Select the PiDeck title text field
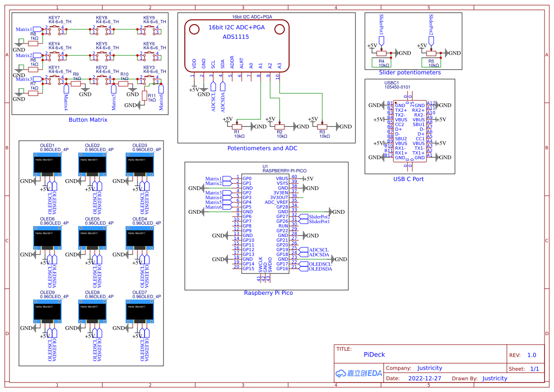This screenshot has width=554, height=392. 374,355
